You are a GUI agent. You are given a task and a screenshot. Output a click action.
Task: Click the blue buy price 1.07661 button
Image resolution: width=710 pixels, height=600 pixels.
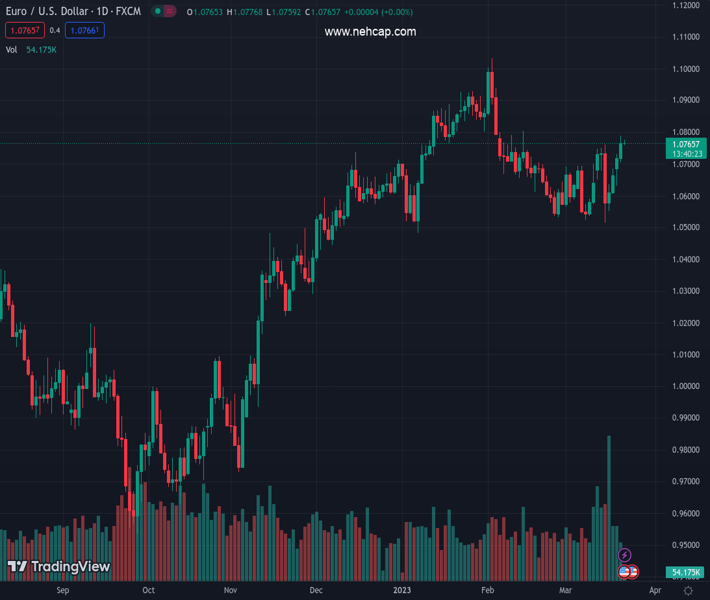[x=85, y=31]
